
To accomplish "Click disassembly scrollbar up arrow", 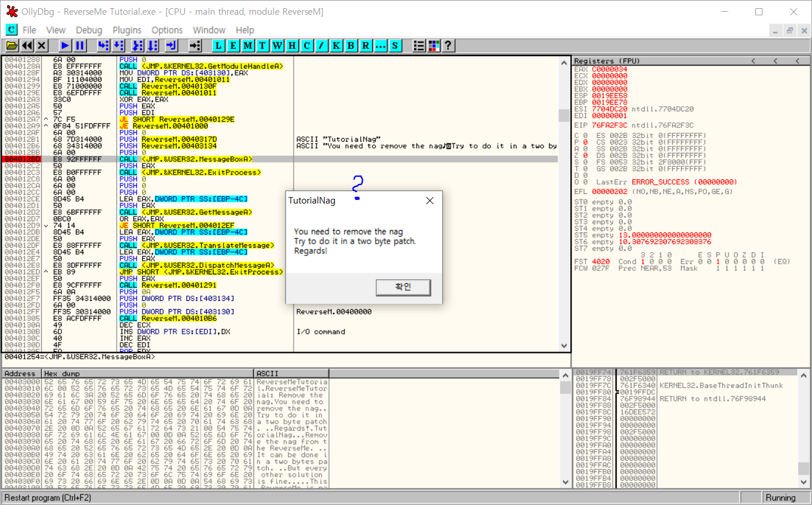I will 564,62.
